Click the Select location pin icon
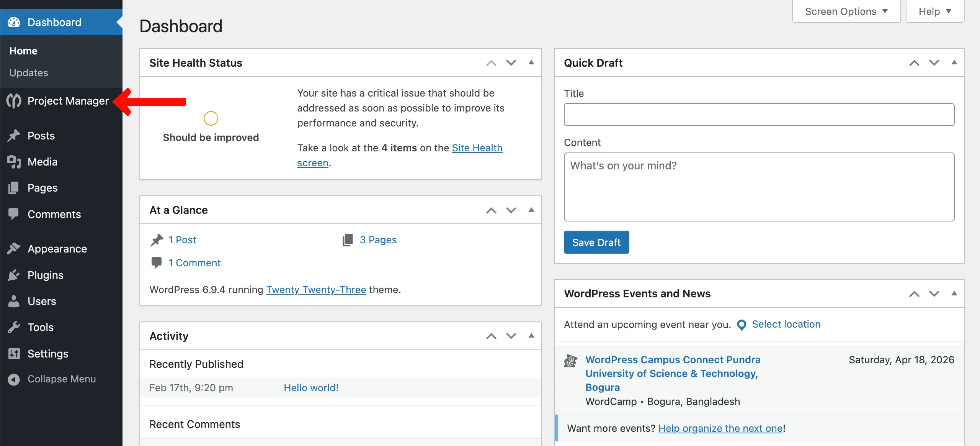 click(742, 325)
